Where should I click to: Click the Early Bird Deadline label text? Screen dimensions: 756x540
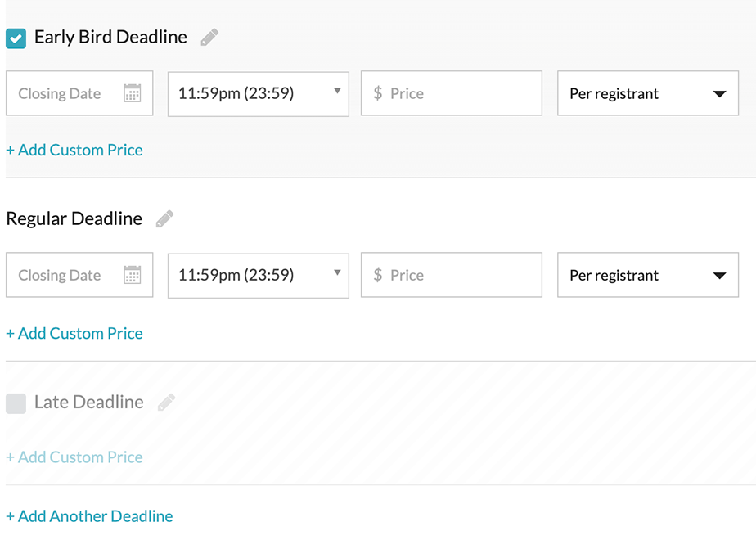[x=110, y=38]
